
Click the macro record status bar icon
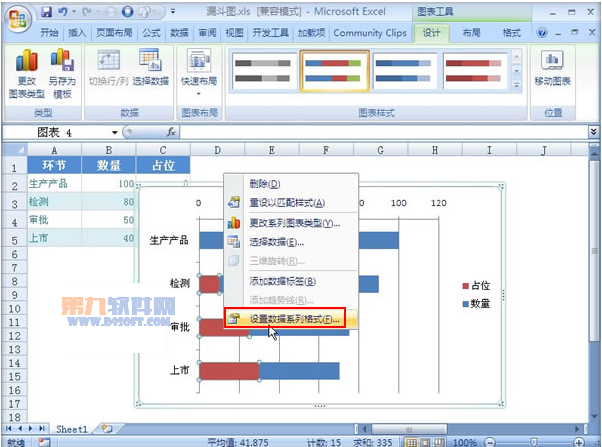coord(44,442)
